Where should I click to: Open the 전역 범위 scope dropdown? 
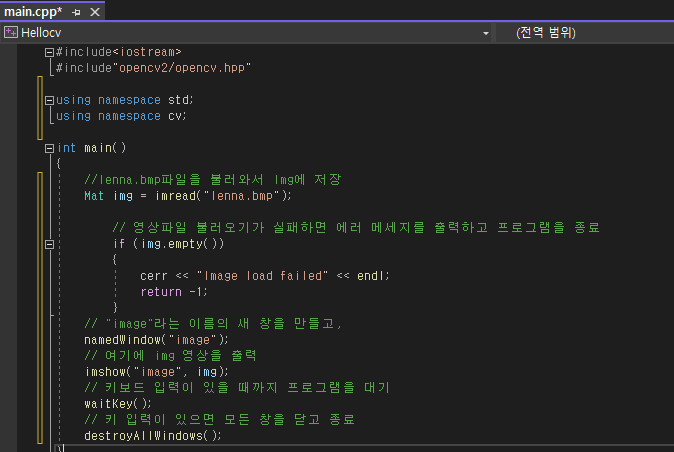pos(585,33)
